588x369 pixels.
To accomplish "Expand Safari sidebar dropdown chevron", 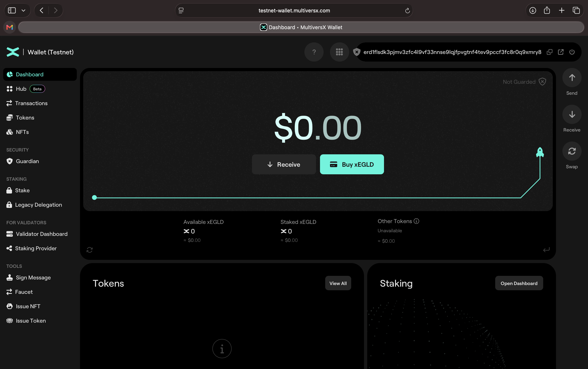I will [x=23, y=10].
